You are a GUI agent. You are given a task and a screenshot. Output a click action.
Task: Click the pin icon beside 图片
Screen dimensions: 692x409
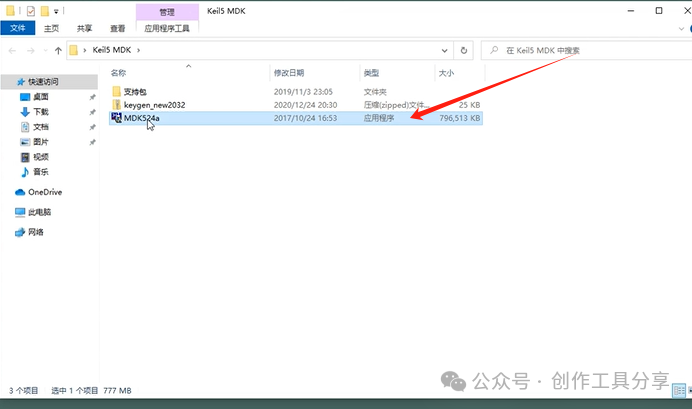[x=92, y=142]
